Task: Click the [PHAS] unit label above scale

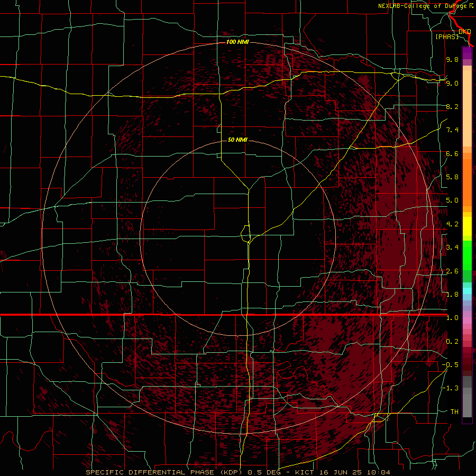Action: (447, 36)
